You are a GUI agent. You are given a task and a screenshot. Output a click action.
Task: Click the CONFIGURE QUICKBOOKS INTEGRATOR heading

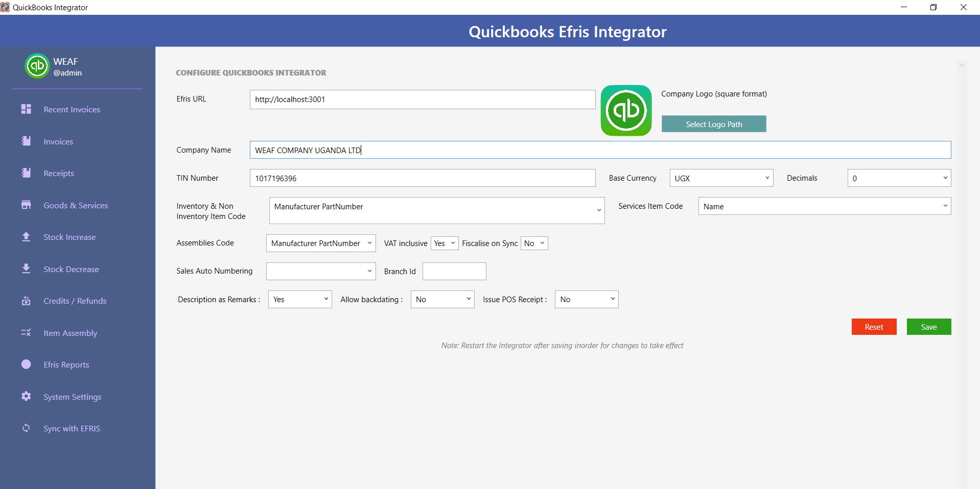point(251,73)
